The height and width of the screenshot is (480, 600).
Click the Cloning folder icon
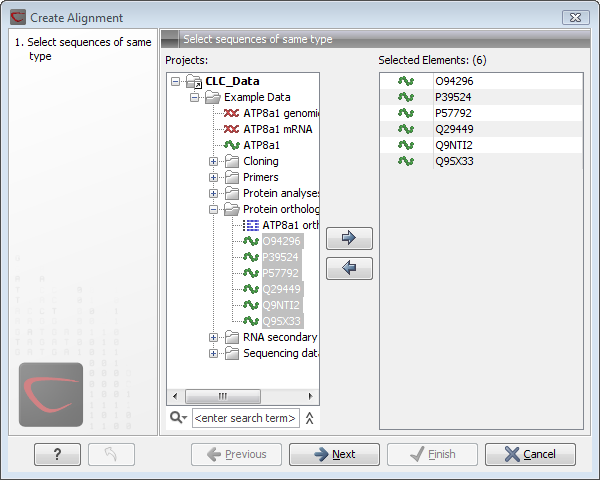pyautogui.click(x=232, y=162)
